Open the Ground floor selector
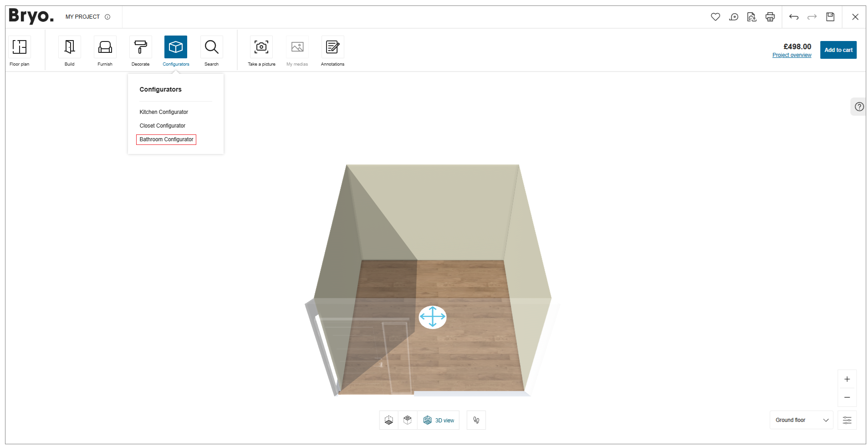This screenshot has width=868, height=447. point(801,420)
